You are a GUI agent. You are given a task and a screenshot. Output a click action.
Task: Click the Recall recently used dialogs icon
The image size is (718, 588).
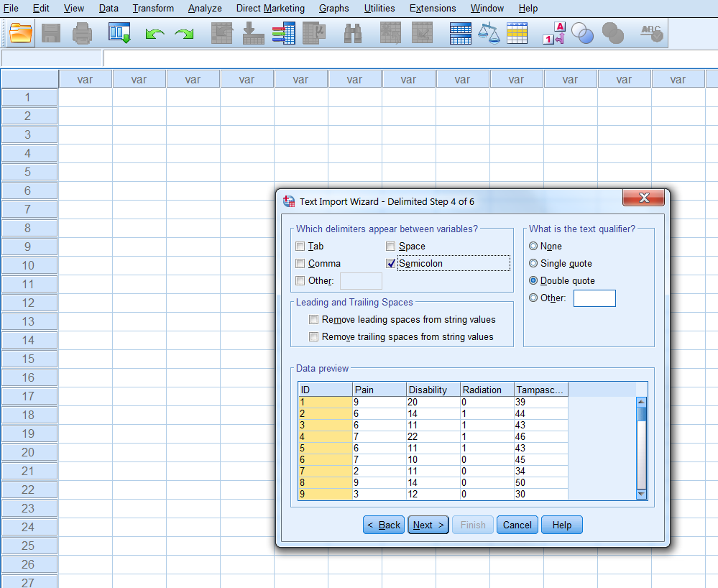click(119, 33)
